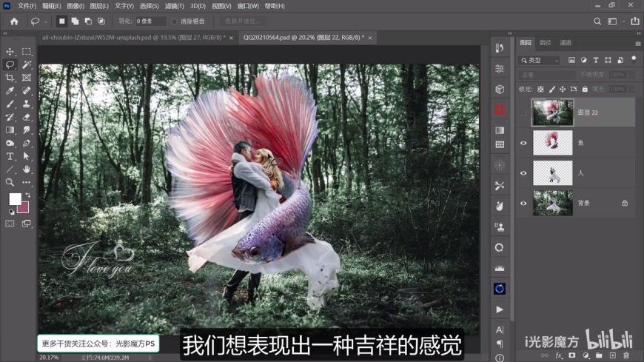644x362 pixels.
Task: Select the Lasso tool in toolbox
Action: tap(10, 64)
